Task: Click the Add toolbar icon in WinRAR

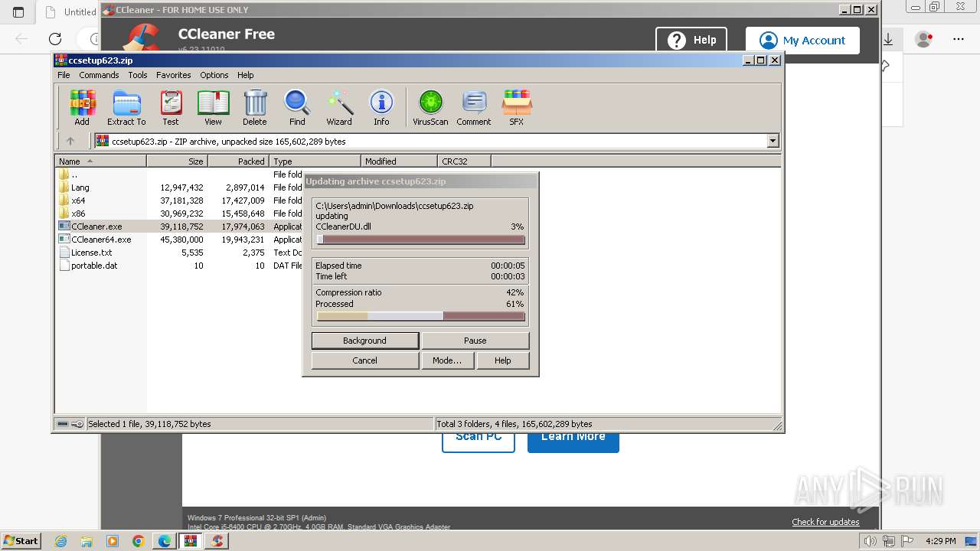Action: pos(82,107)
